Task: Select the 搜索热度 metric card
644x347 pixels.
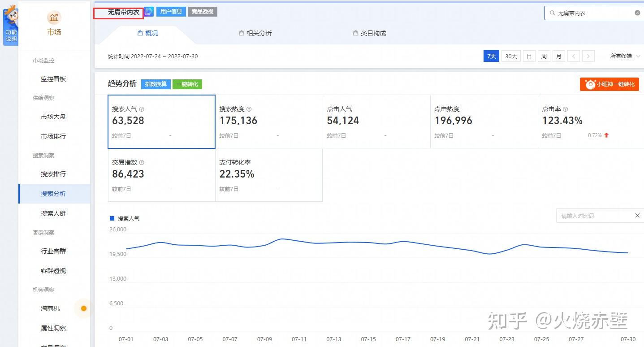Action: click(x=269, y=121)
